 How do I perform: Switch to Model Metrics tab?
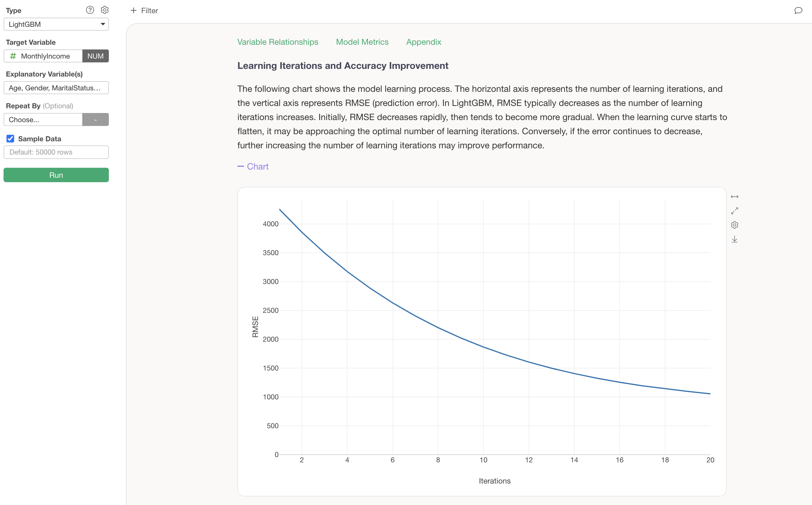tap(362, 42)
